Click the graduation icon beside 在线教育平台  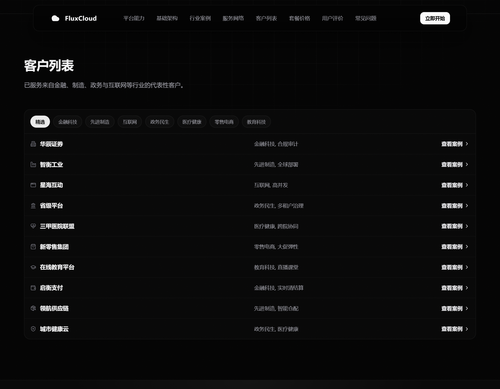33,267
